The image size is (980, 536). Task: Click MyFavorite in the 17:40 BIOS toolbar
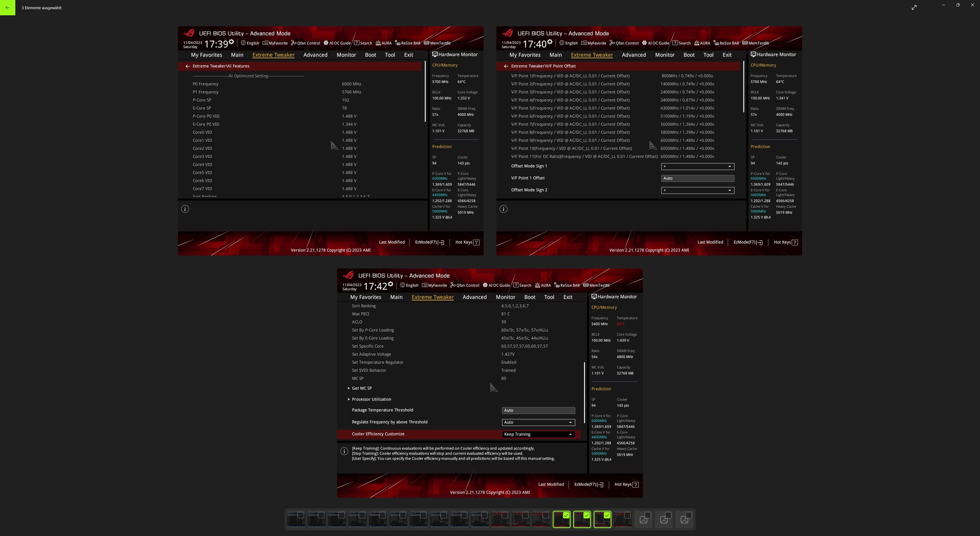click(593, 43)
